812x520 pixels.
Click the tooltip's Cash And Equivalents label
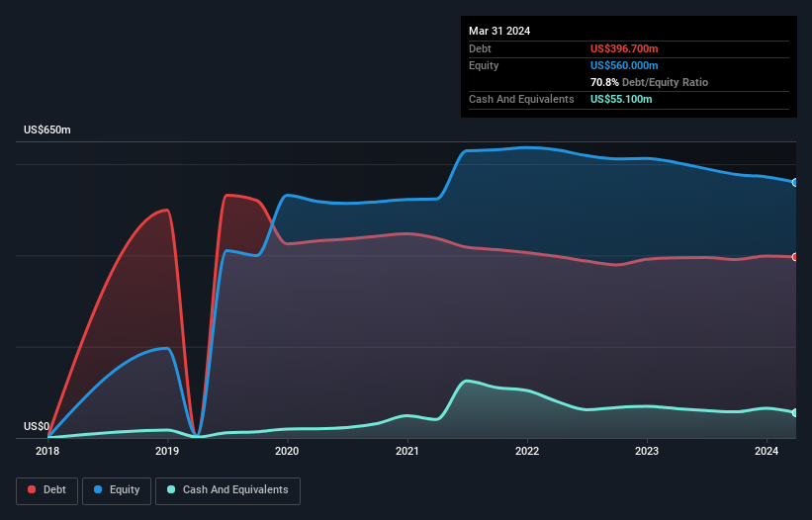click(521, 99)
